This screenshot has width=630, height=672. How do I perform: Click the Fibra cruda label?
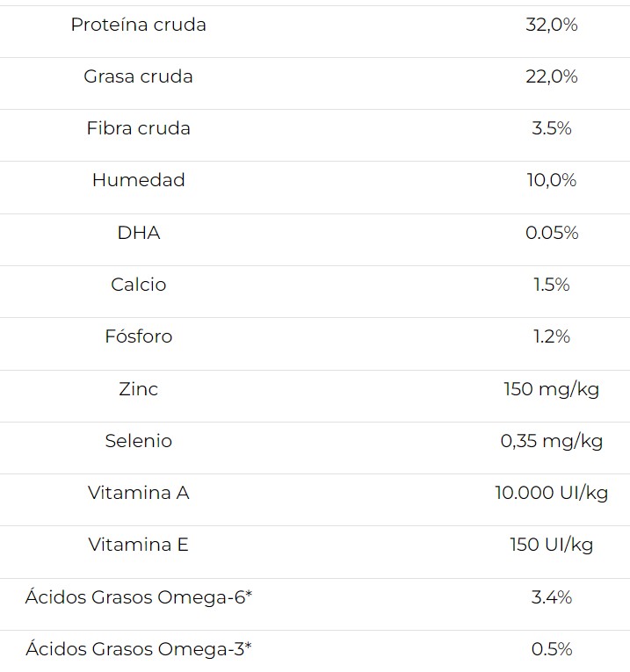(138, 128)
